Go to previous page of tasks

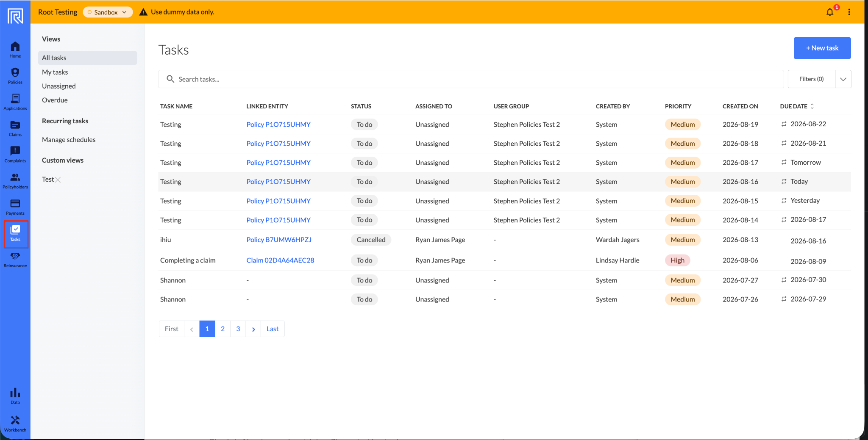point(192,329)
